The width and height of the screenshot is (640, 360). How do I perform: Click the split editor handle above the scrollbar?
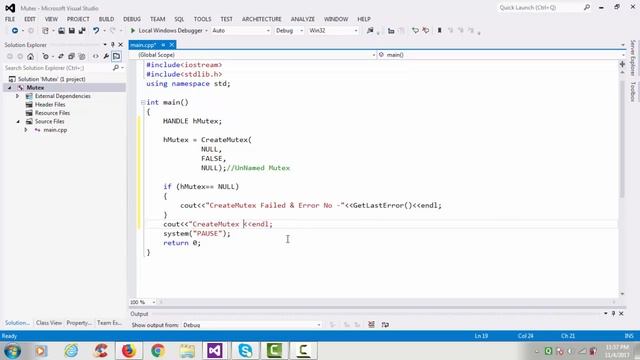(622, 64)
